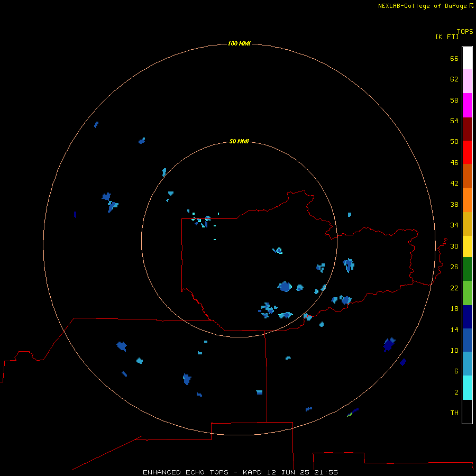Image resolution: width=476 pixels, height=476 pixels.
Task: Click the orange 42 kft legend color
Action: (x=467, y=200)
